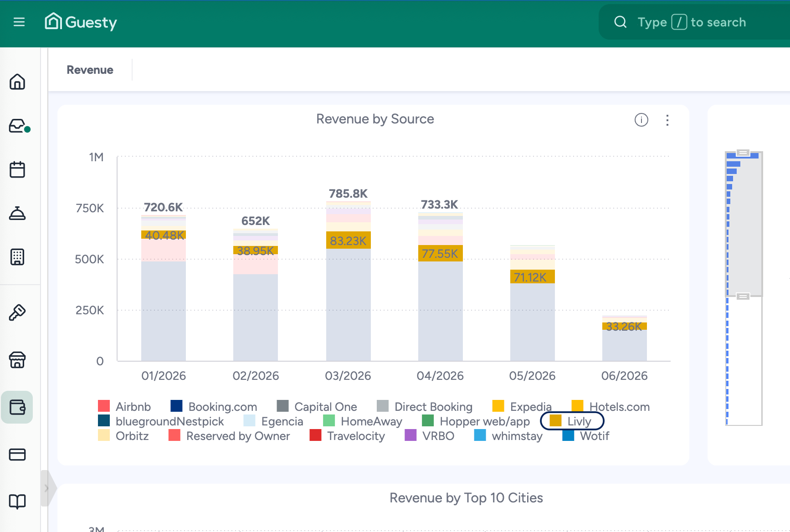Open the Inbox sidebar icon

point(18,126)
